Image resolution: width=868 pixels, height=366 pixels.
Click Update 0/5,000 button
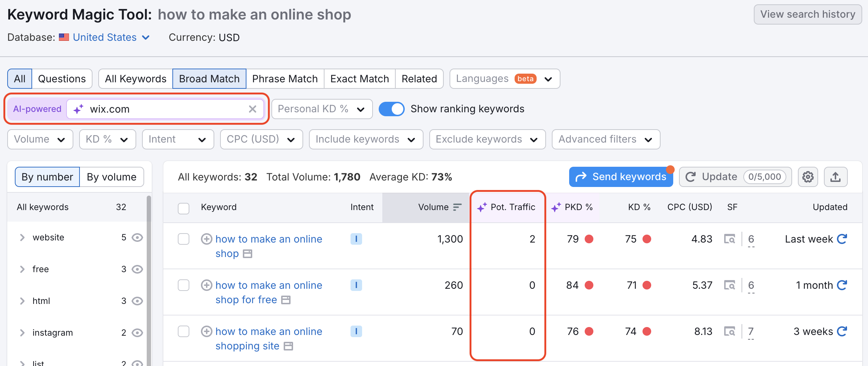click(735, 177)
